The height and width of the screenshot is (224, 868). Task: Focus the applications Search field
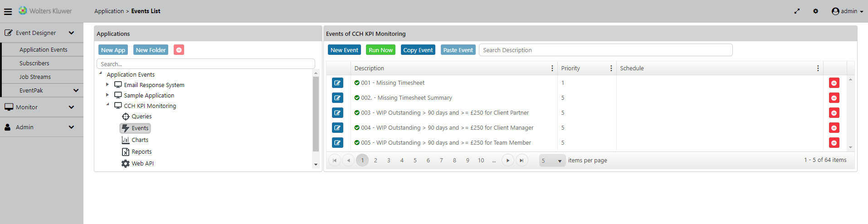click(206, 64)
